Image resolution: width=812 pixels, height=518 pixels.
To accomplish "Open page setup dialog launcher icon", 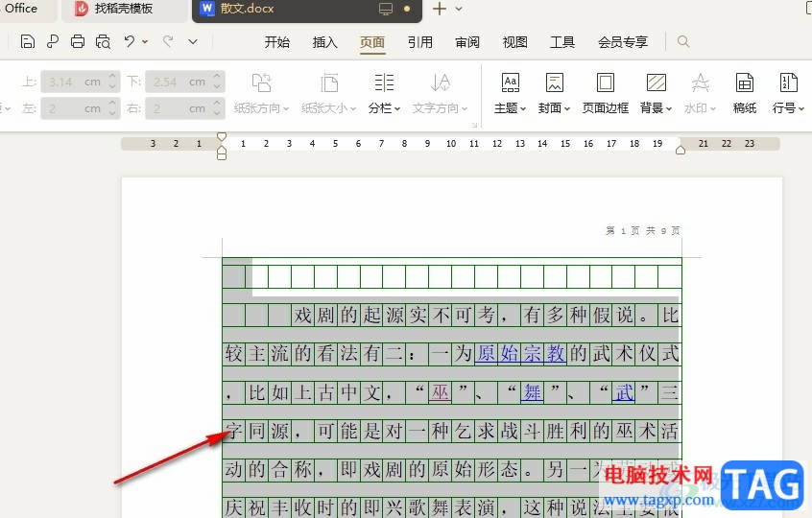I will pyautogui.click(x=474, y=125).
